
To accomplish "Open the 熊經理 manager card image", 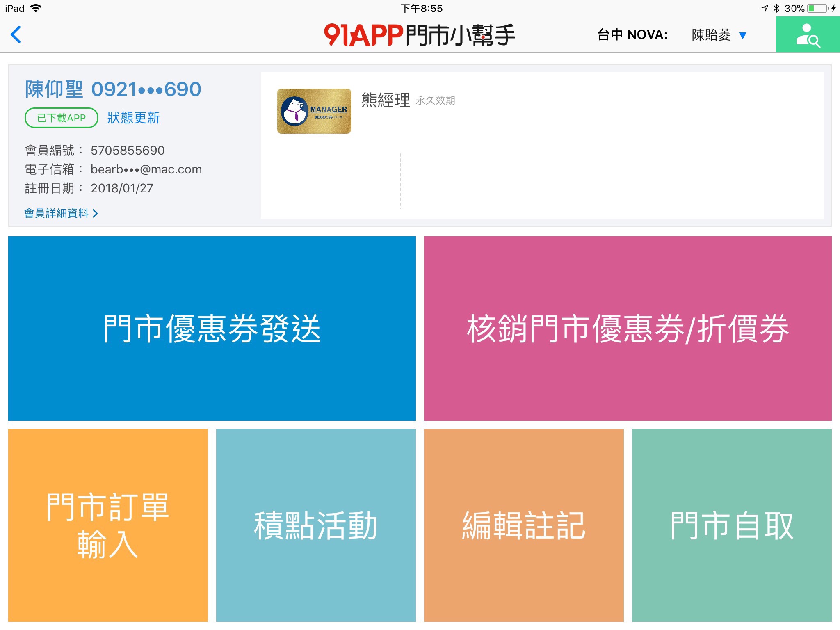I will coord(314,111).
